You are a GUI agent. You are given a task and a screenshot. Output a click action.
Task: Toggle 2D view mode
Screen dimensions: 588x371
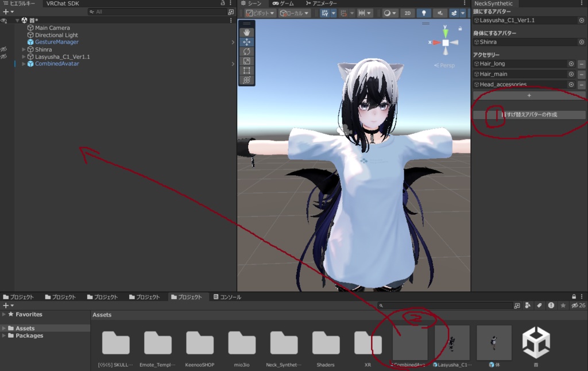pyautogui.click(x=407, y=13)
